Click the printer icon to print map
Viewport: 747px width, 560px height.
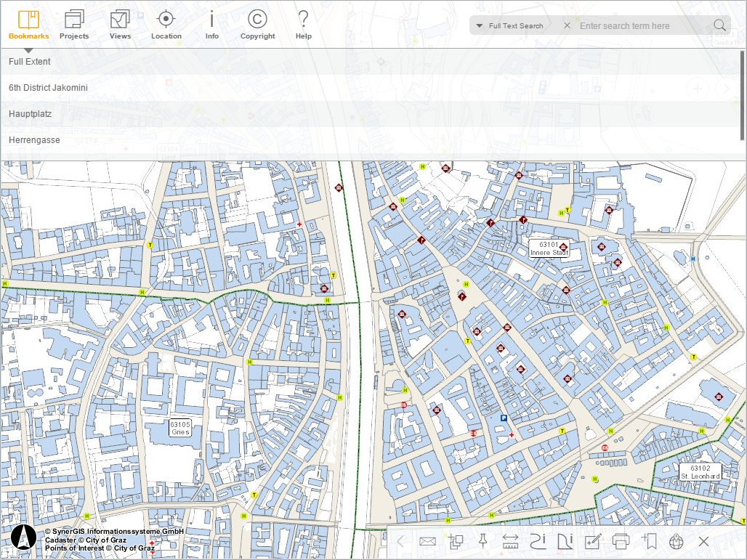click(x=621, y=541)
